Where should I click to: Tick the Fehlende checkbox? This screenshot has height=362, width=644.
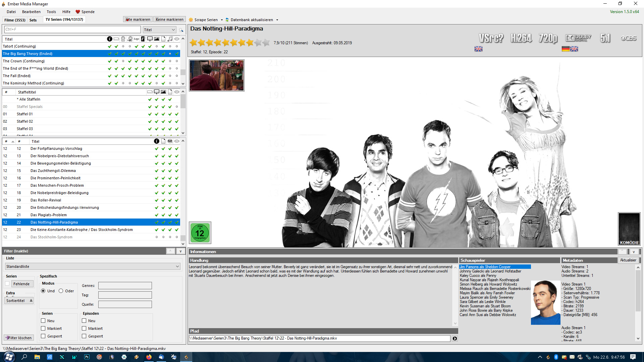(7, 284)
